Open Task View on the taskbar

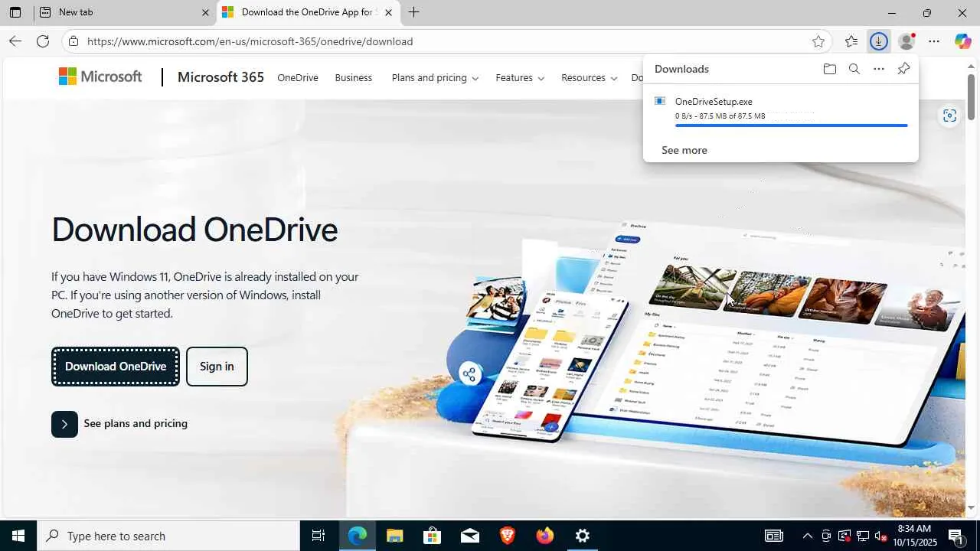click(x=318, y=536)
